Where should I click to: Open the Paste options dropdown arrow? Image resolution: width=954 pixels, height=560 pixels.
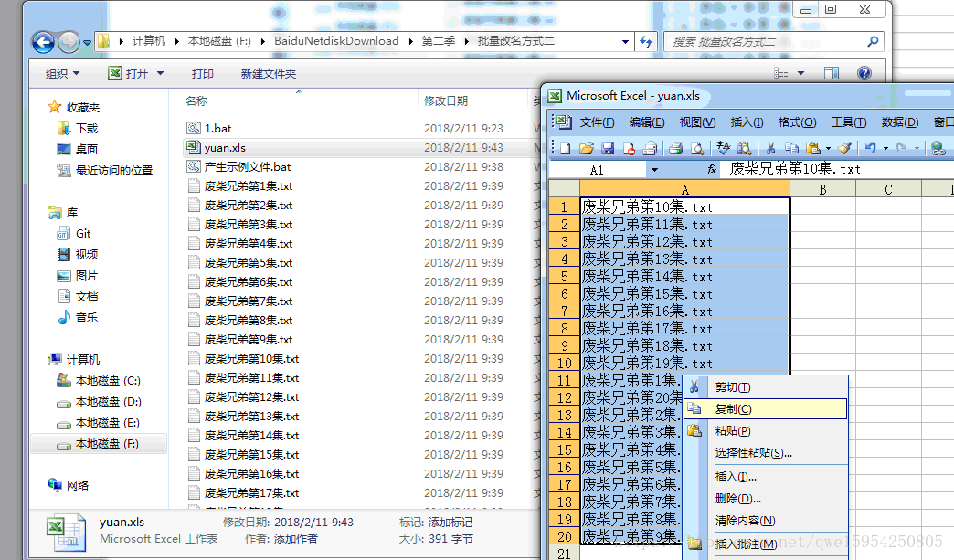point(826,149)
